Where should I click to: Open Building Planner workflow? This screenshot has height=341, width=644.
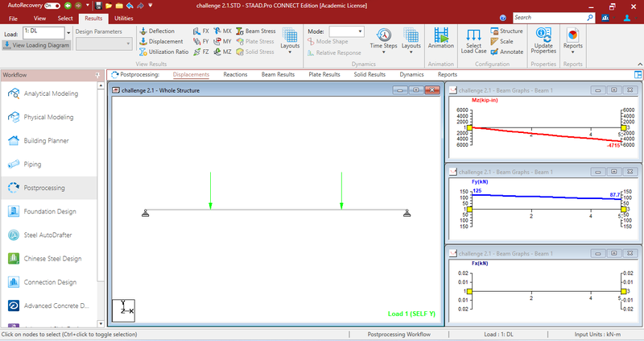[x=49, y=141]
